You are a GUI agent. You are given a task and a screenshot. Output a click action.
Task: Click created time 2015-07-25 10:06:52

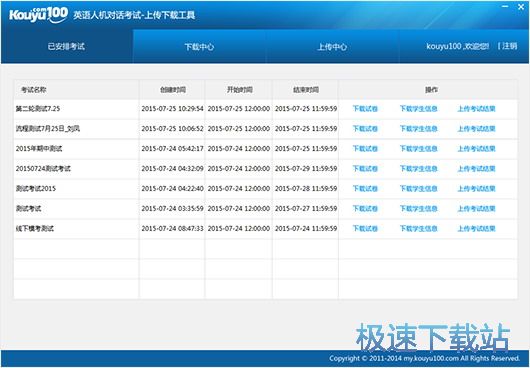[172, 129]
